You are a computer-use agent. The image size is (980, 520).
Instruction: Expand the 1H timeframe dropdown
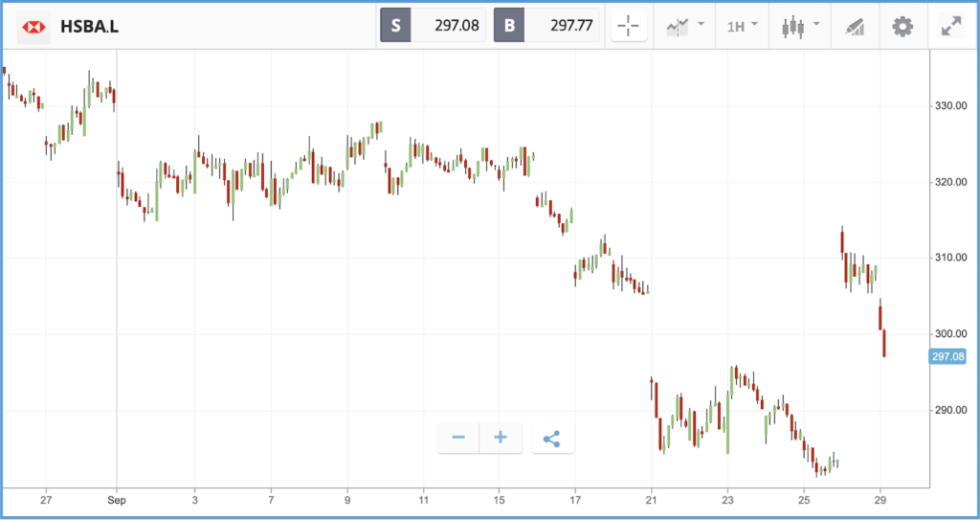tap(742, 26)
